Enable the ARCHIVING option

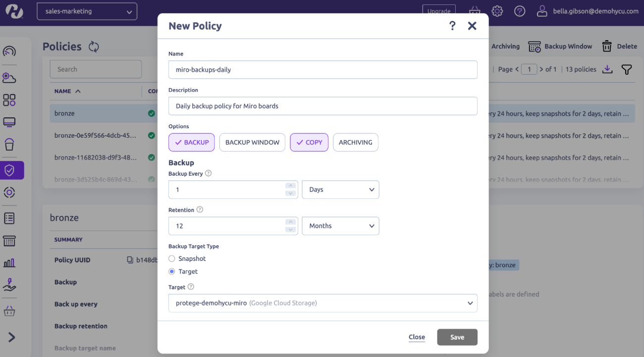tap(355, 142)
